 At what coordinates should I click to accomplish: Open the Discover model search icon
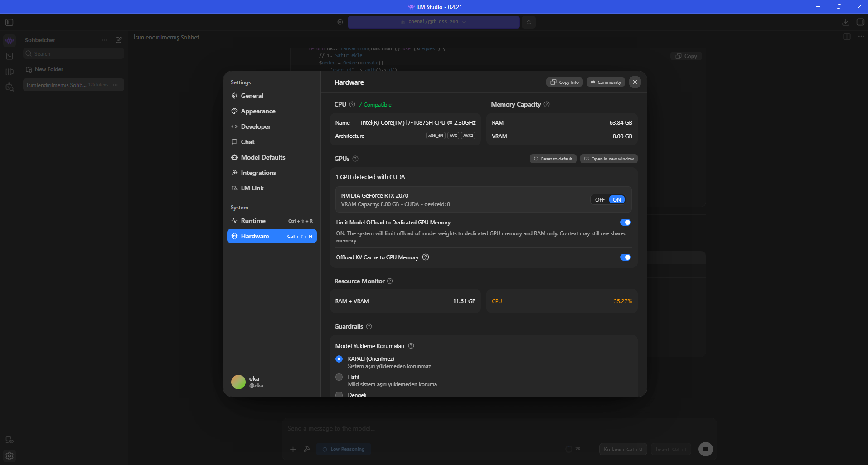10,87
